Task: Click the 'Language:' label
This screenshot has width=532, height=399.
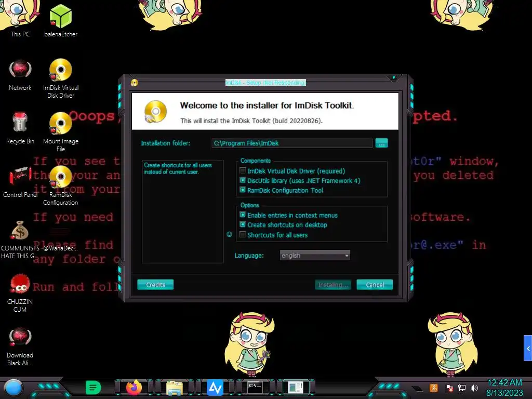Action: (249, 256)
